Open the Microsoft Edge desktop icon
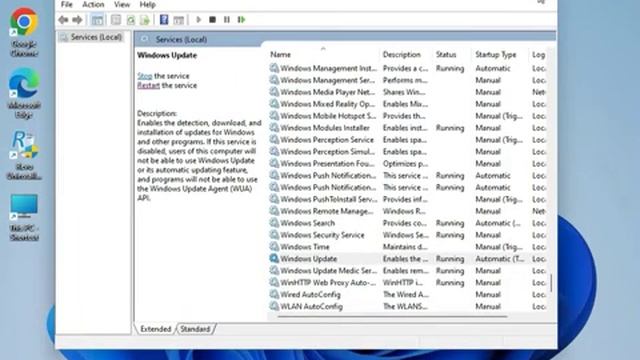Image resolution: width=640 pixels, height=360 pixels. pyautogui.click(x=24, y=94)
